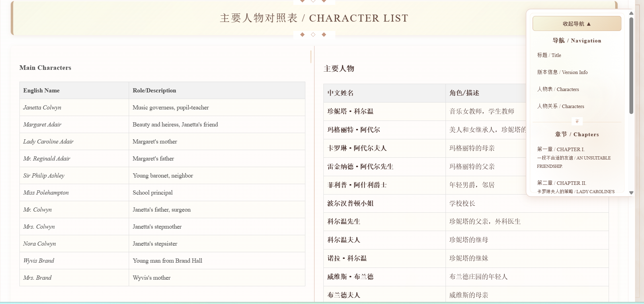Collapse the navigation with 收起导航 button

[x=577, y=24]
